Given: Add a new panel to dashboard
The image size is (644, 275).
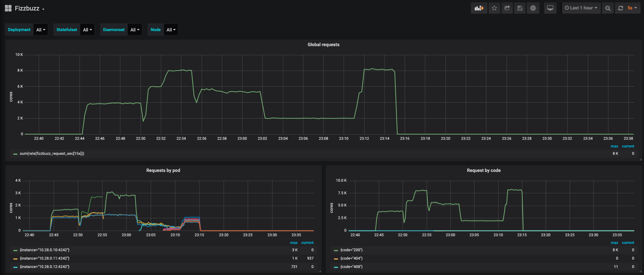Looking at the screenshot, I should pyautogui.click(x=479, y=8).
